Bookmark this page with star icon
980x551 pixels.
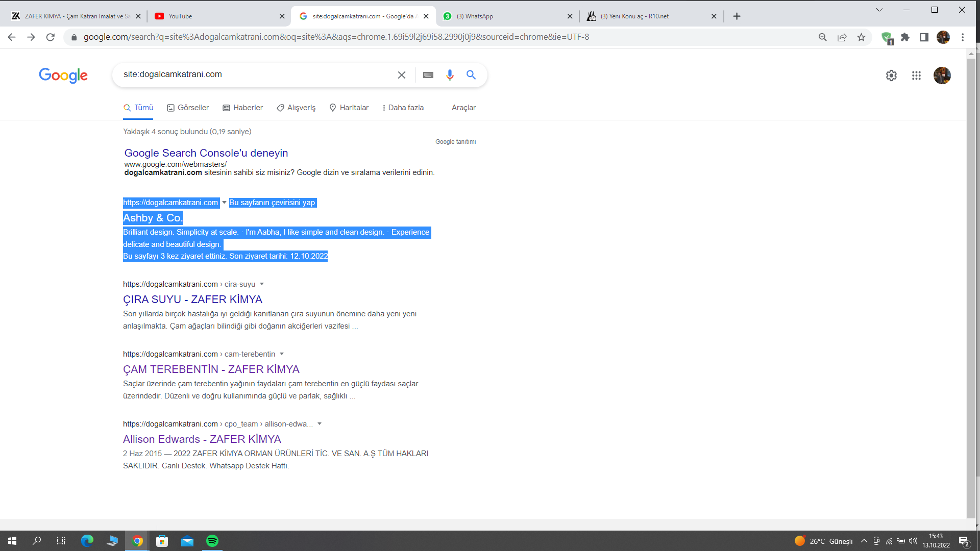point(861,37)
